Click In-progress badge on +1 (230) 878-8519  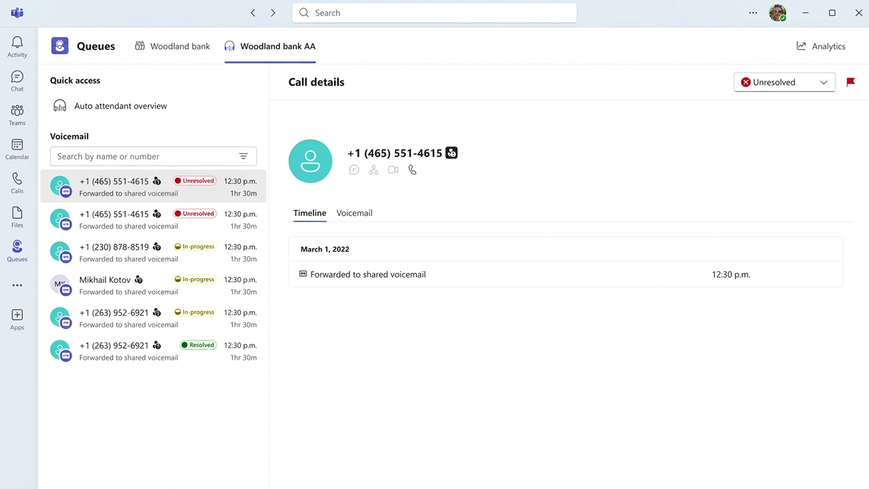[x=195, y=246]
